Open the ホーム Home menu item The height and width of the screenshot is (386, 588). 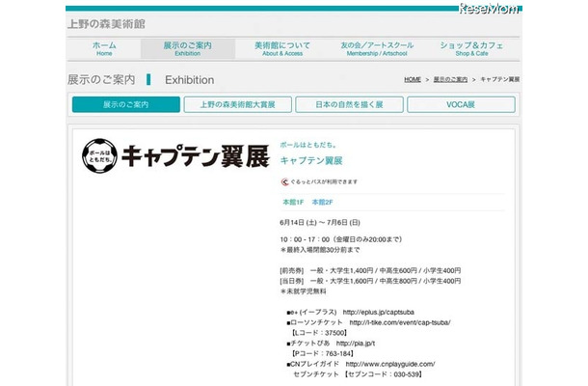(x=104, y=49)
